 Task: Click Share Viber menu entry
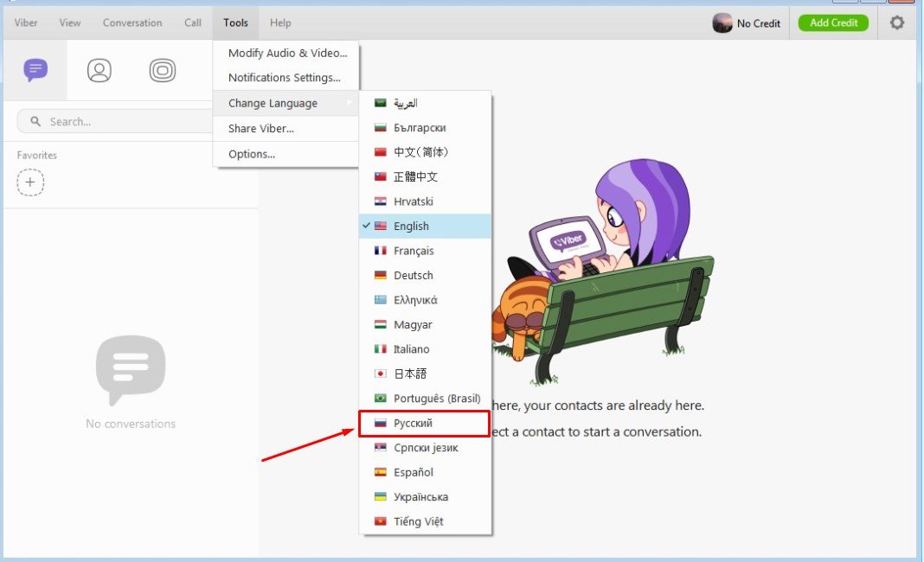point(261,129)
